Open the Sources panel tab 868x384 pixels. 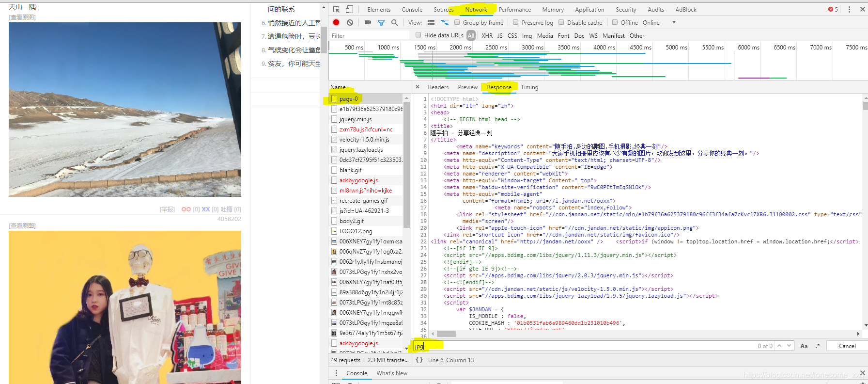pos(444,10)
